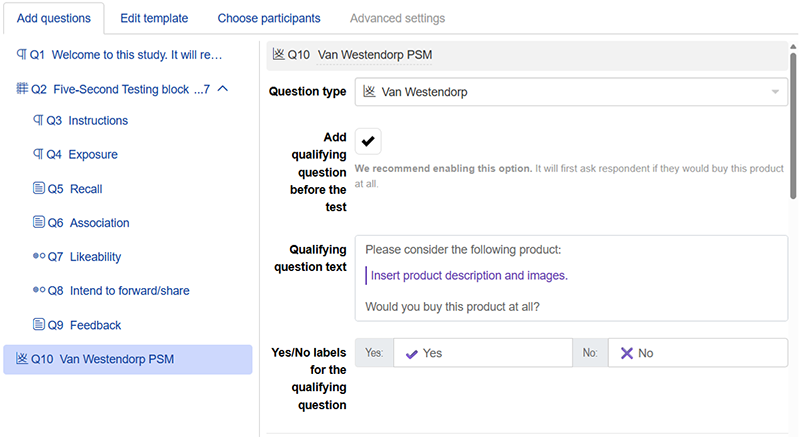This screenshot has height=437, width=800.
Task: Select Q10 Van Westendorp PSM in sidebar
Action: click(128, 359)
